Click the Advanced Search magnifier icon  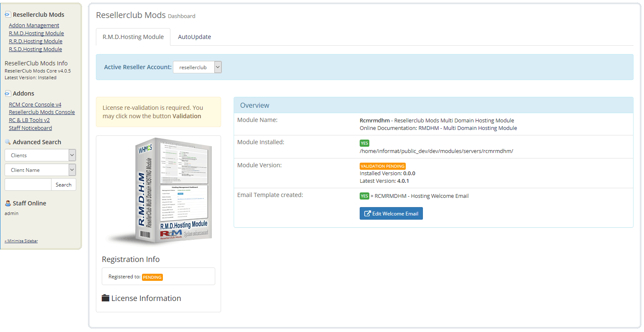(8, 142)
